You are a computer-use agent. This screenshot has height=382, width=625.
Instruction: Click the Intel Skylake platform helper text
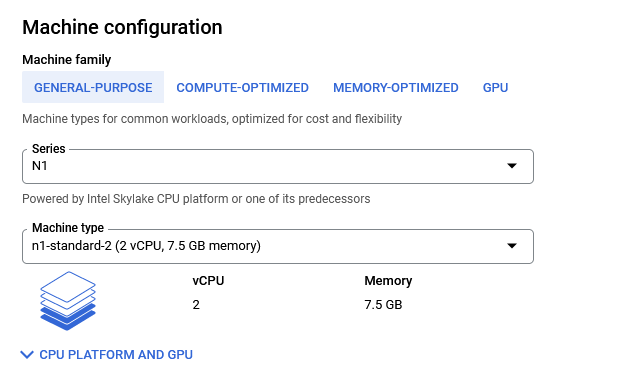(x=196, y=199)
